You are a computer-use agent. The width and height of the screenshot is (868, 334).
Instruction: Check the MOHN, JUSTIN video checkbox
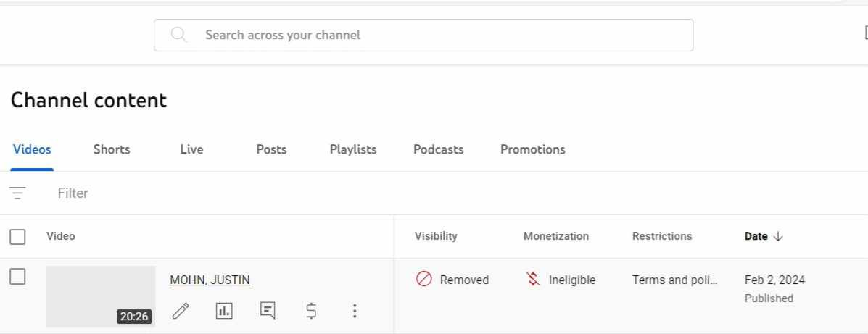(17, 277)
